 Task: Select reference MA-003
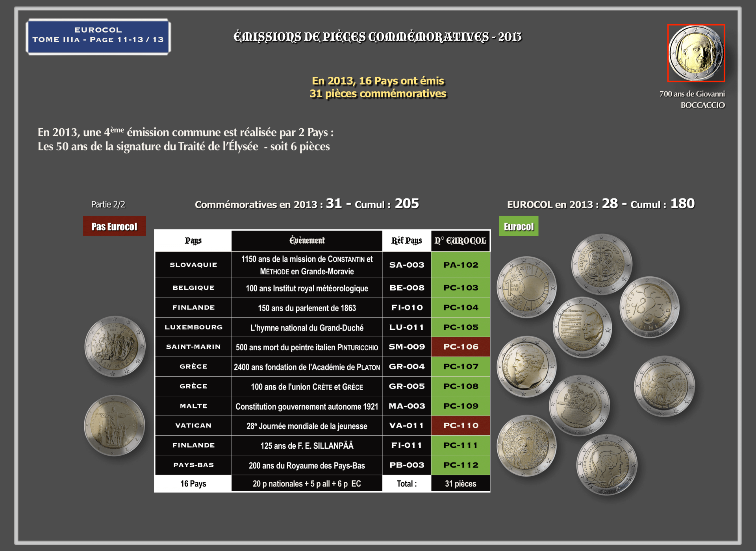(x=407, y=406)
